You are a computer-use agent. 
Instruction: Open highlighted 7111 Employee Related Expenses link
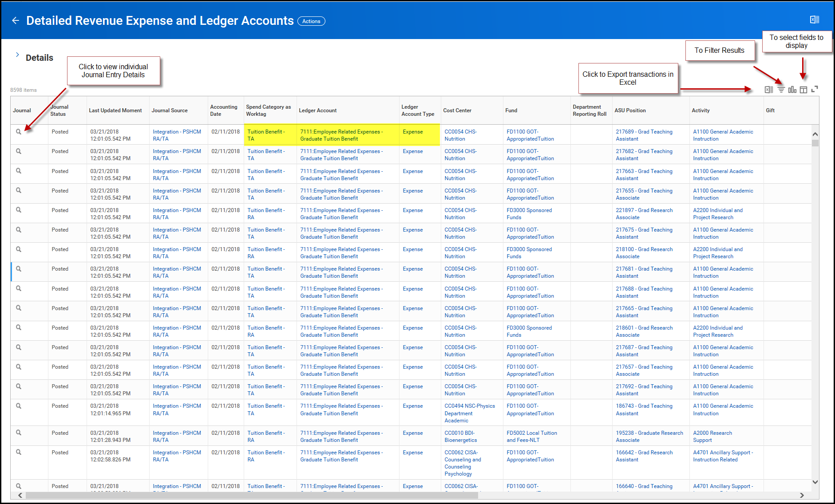(341, 135)
